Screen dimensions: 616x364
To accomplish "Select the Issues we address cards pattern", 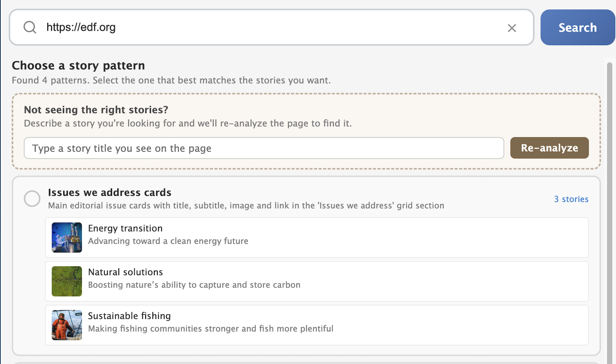I will point(32,198).
